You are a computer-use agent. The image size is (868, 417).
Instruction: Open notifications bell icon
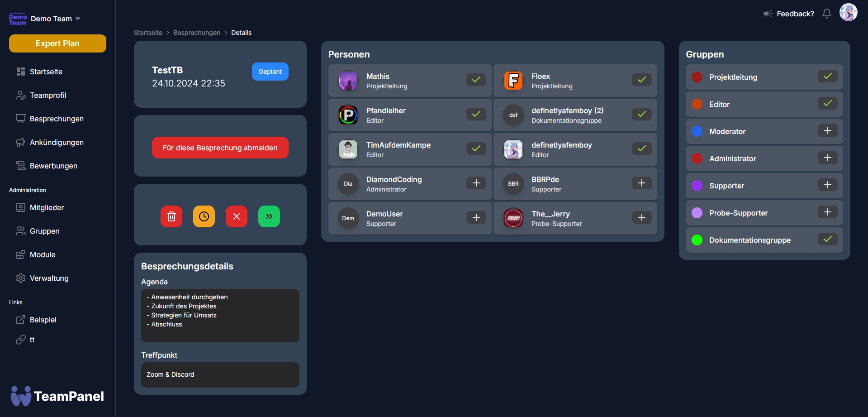(827, 14)
